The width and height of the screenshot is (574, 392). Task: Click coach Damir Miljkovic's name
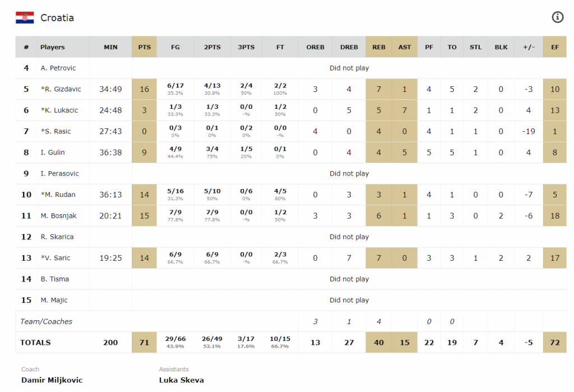pos(52,380)
